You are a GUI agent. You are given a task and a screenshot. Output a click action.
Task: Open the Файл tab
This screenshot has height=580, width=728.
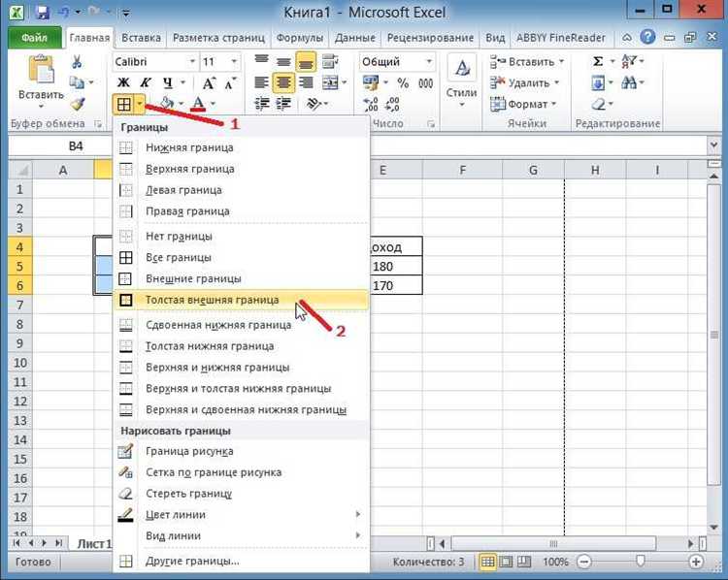35,38
